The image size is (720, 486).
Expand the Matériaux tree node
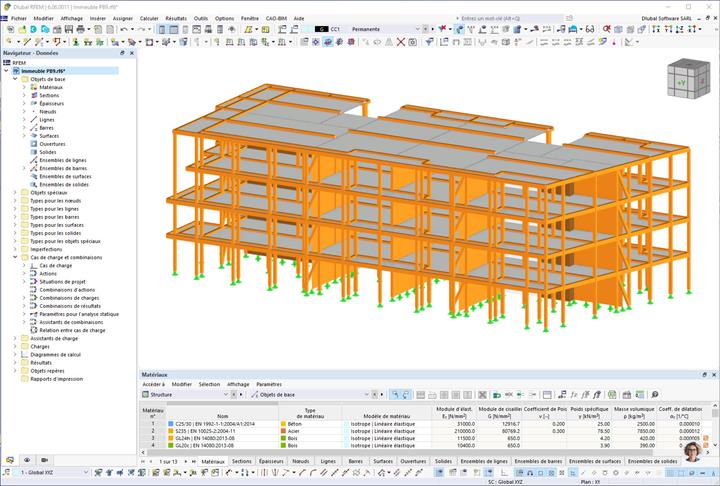(24, 87)
